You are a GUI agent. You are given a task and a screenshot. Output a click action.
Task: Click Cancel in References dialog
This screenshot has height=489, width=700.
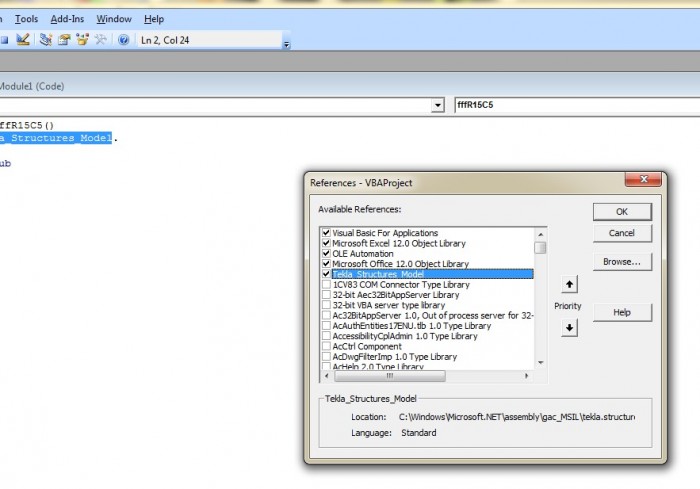click(x=622, y=233)
